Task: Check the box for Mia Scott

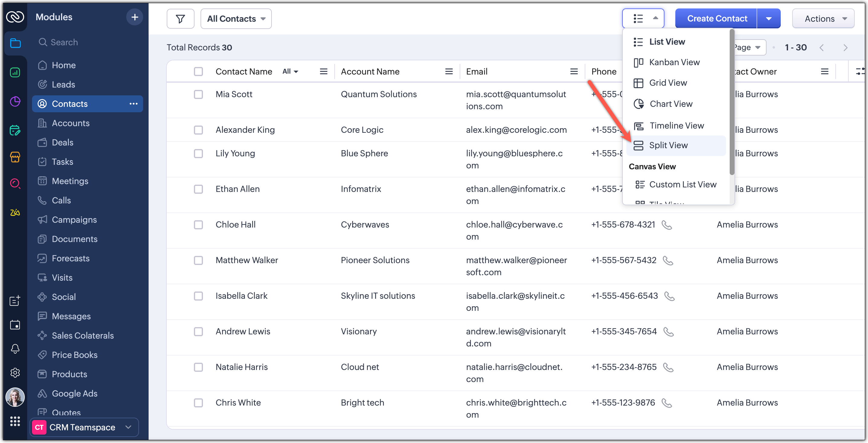Action: [x=198, y=94]
